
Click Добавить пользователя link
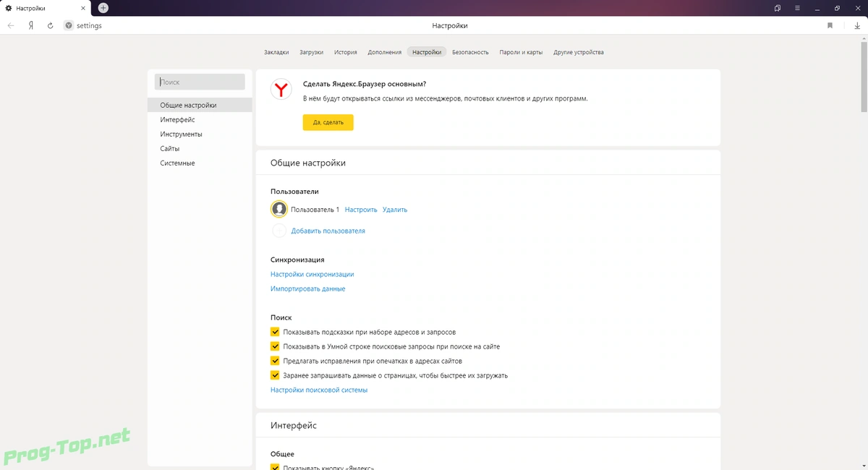click(x=328, y=231)
